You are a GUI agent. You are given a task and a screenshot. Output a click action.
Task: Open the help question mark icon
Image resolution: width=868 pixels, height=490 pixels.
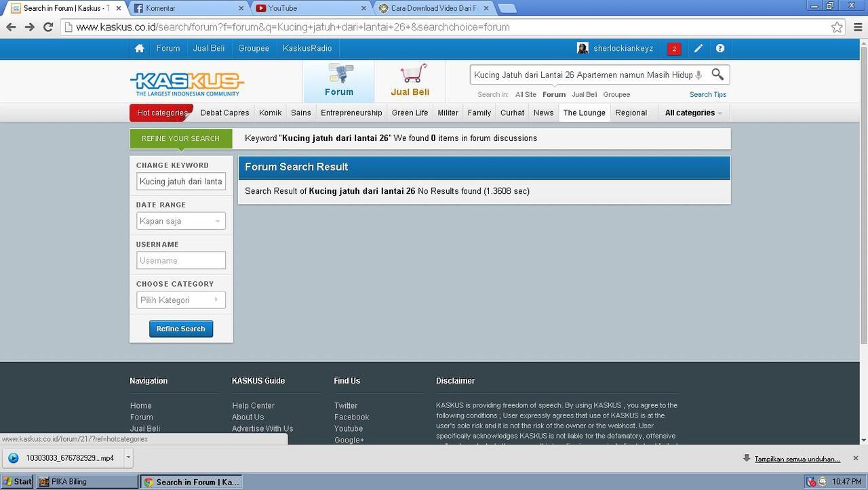pos(720,49)
